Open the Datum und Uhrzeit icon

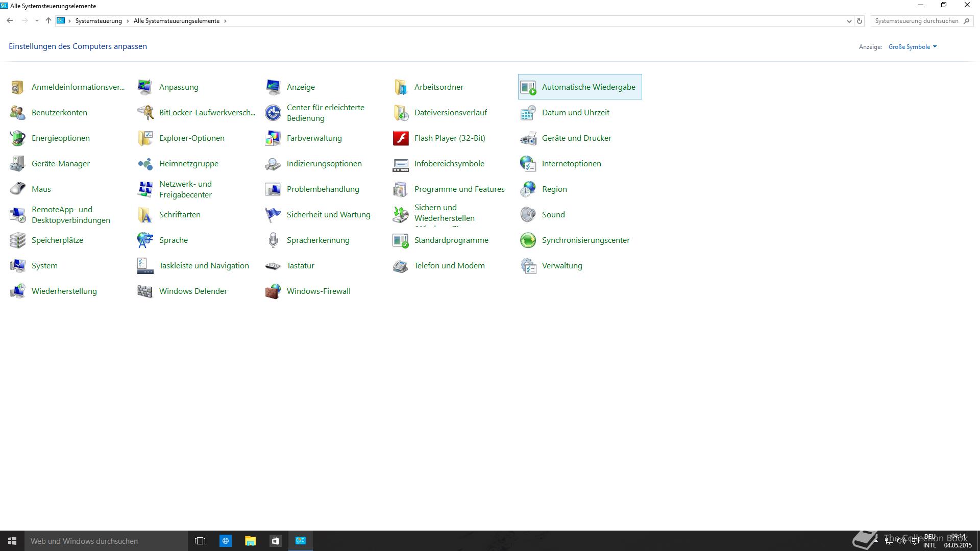pyautogui.click(x=528, y=113)
